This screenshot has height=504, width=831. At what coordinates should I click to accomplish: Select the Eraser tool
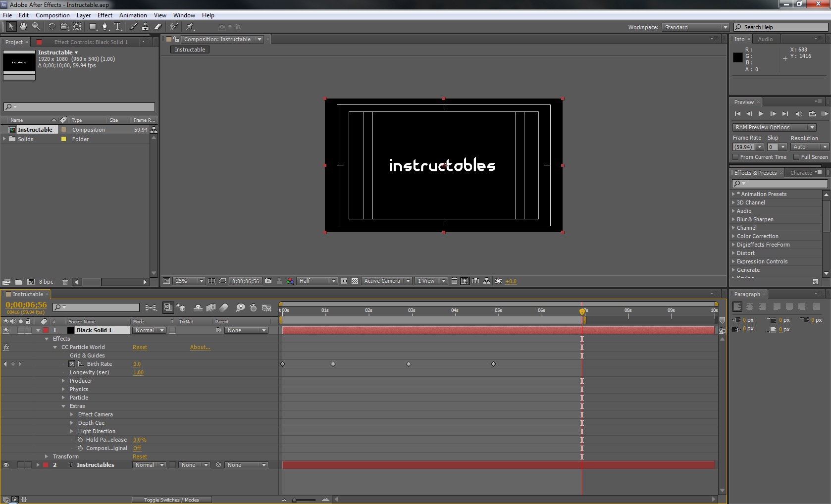[x=158, y=27]
